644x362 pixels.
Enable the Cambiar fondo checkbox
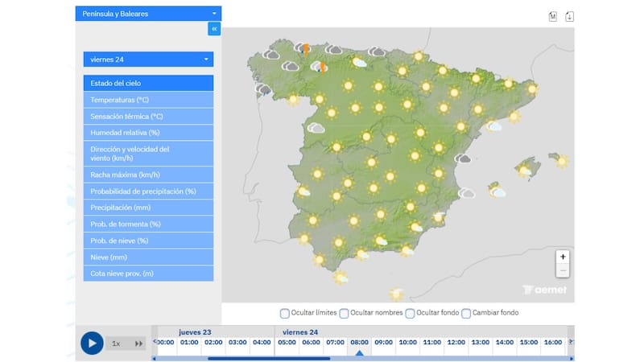tap(466, 313)
